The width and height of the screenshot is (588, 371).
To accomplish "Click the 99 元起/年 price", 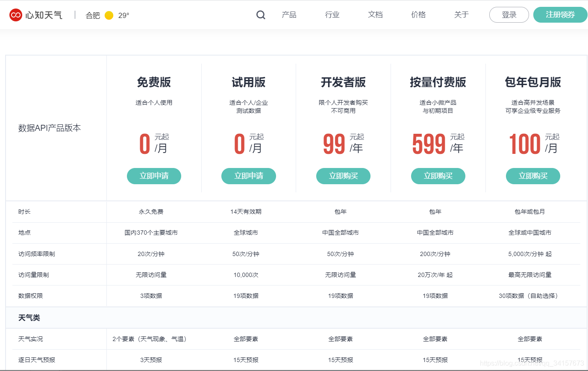I will [x=343, y=144].
